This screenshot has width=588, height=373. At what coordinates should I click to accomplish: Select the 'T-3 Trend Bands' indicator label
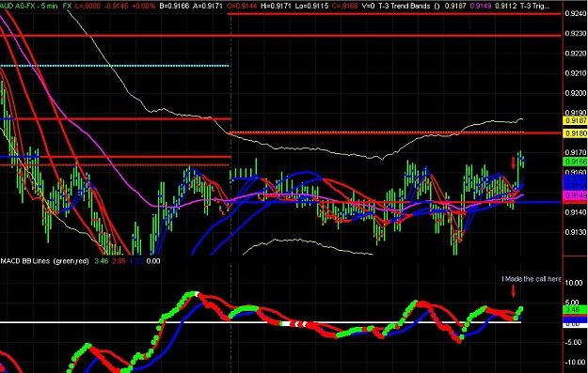click(x=405, y=6)
